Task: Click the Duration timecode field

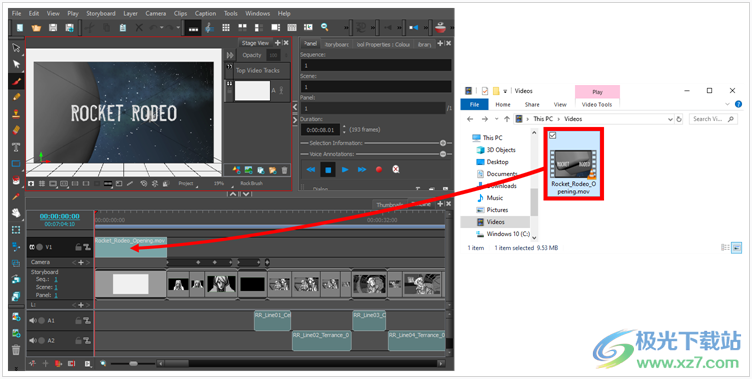Action: coord(320,130)
